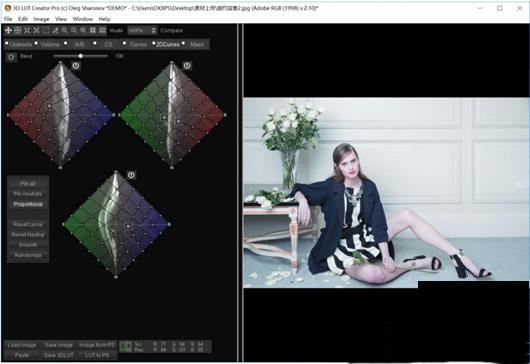
Task: Click the Randomize button
Action: tap(28, 255)
